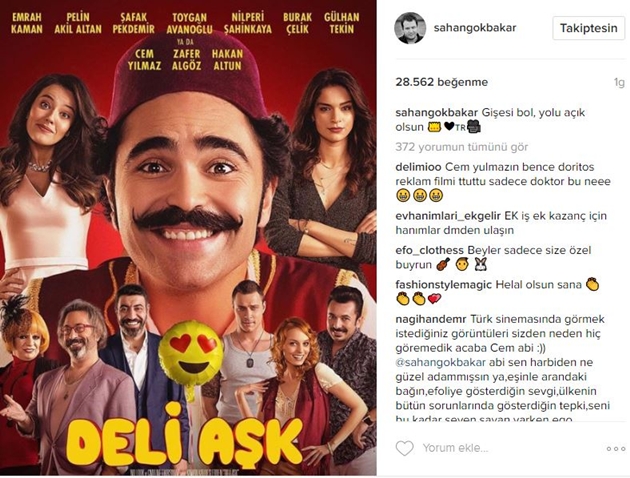Viewport: 630px width, 478px height.
Task: Click the laughing emojis in delimioo comment
Action: coord(416,196)
